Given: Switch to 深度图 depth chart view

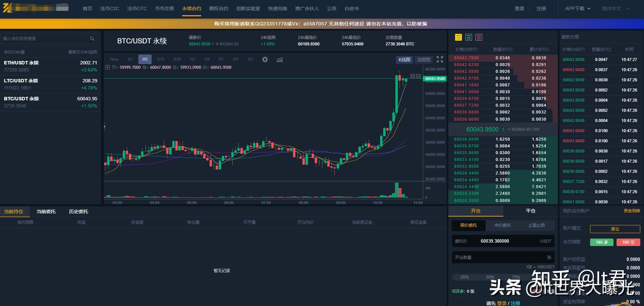Looking at the screenshot, I should 424,60.
